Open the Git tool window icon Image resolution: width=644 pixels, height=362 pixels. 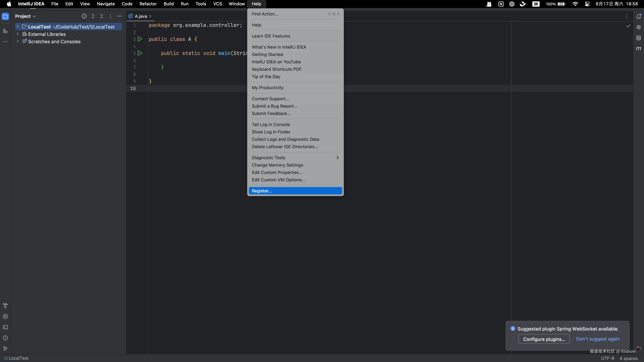[x=5, y=349]
